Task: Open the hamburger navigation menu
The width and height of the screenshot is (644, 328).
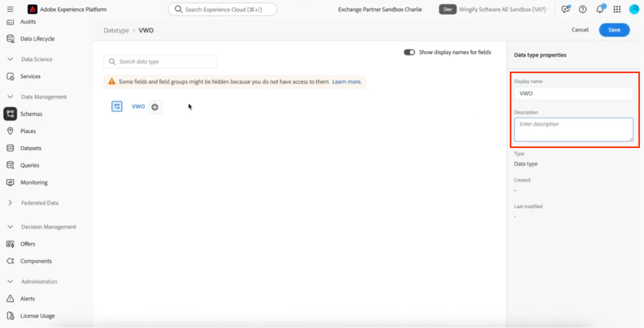Action: coord(10,9)
